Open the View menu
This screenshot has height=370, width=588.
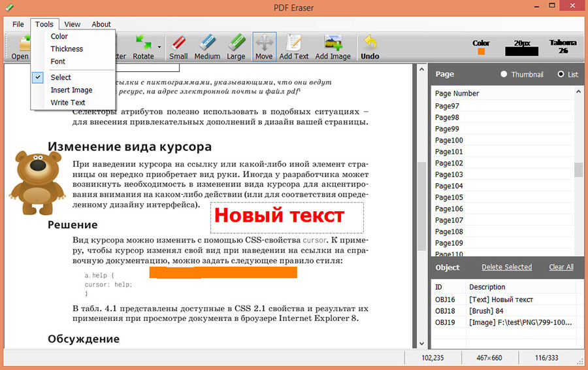coord(73,24)
